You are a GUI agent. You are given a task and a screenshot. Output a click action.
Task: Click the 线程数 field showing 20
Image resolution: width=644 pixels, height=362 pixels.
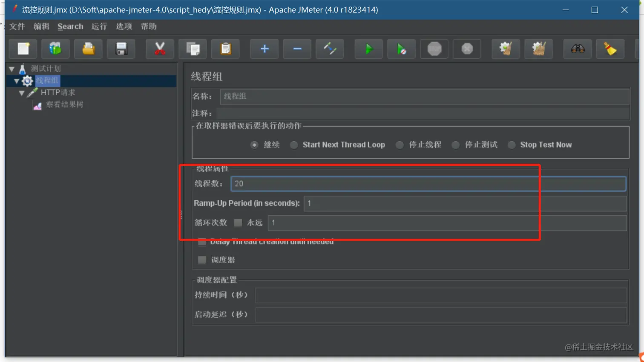point(428,183)
